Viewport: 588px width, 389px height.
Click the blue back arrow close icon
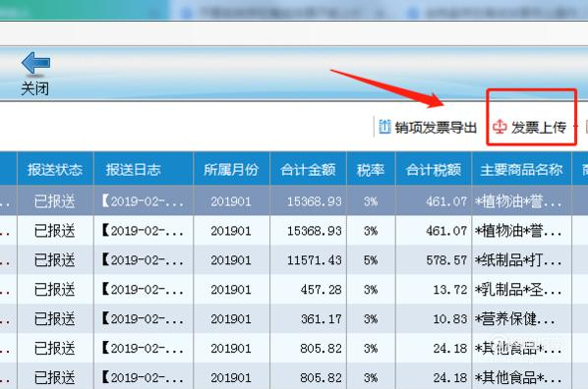pyautogui.click(x=35, y=63)
